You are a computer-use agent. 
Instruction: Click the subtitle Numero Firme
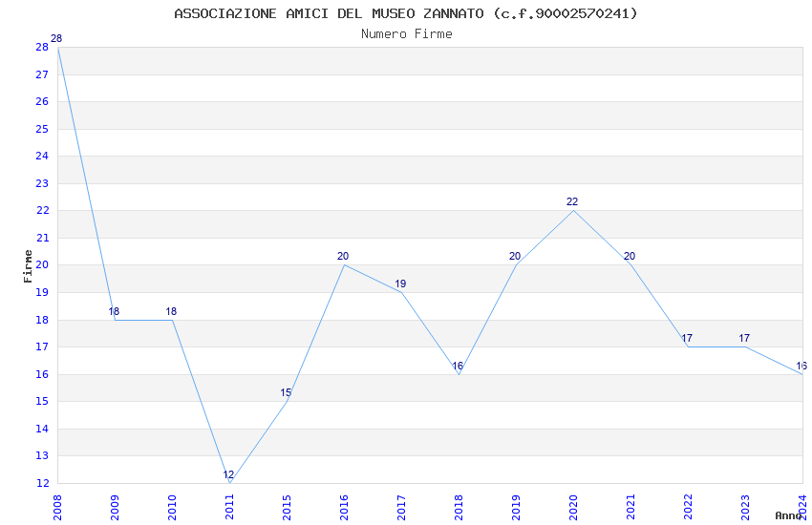coord(407,34)
